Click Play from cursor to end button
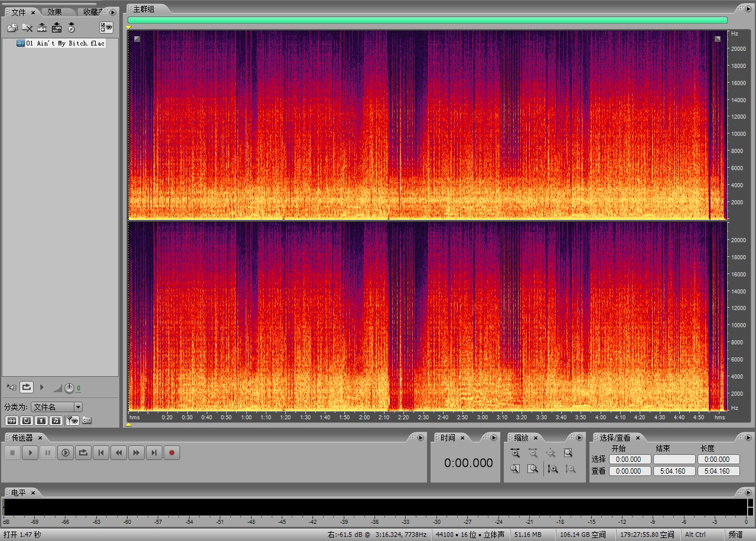 pyautogui.click(x=66, y=453)
